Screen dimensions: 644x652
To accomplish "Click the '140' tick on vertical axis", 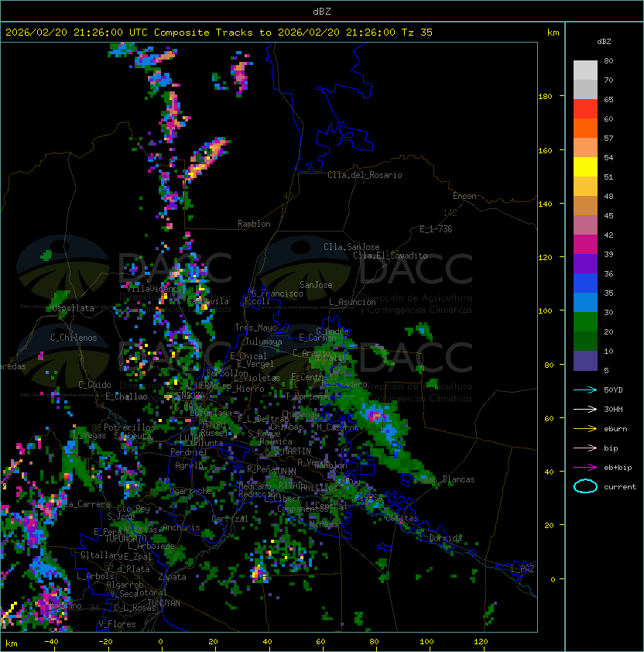I will click(x=545, y=204).
